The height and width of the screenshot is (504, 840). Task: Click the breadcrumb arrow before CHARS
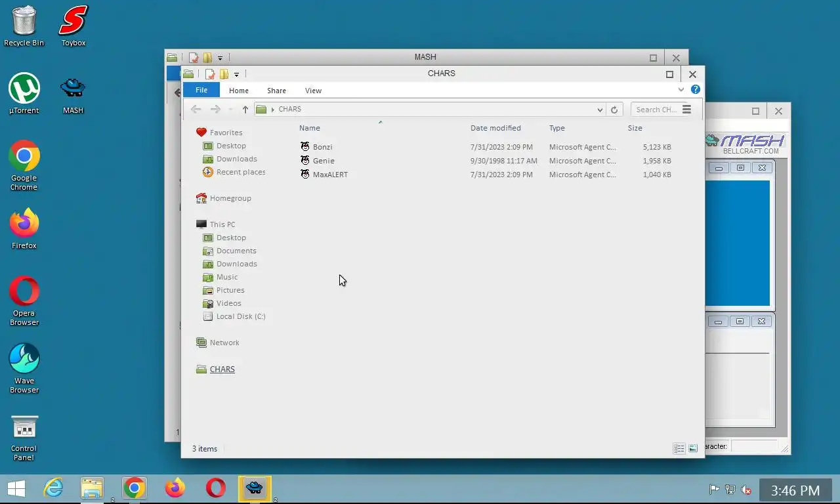(273, 110)
